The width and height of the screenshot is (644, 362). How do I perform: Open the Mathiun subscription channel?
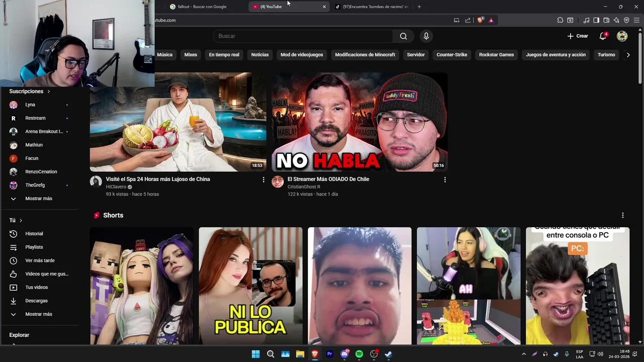coord(39,145)
